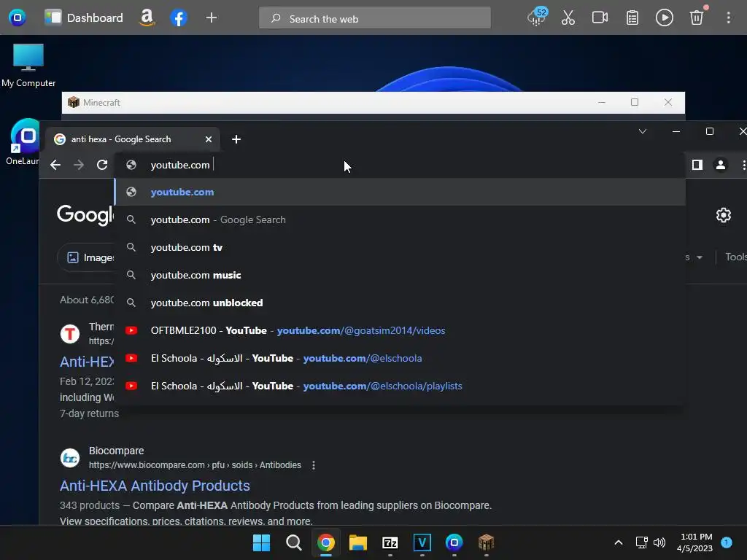Open the clipboard notes icon

click(x=632, y=18)
